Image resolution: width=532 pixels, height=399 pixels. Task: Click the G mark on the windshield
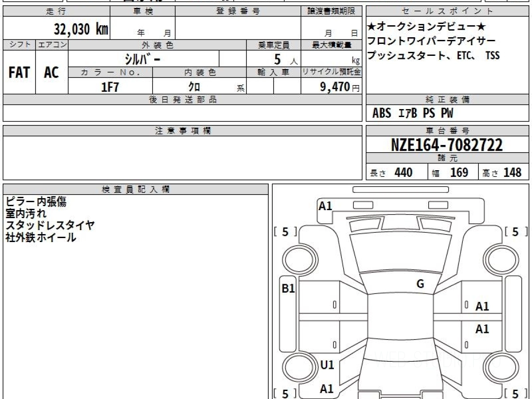coord(420,284)
